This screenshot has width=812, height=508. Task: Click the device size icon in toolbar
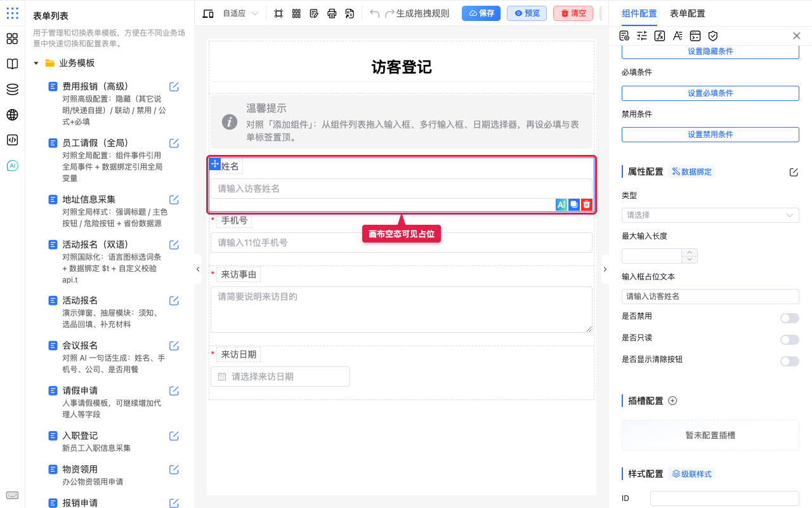pyautogui.click(x=208, y=13)
